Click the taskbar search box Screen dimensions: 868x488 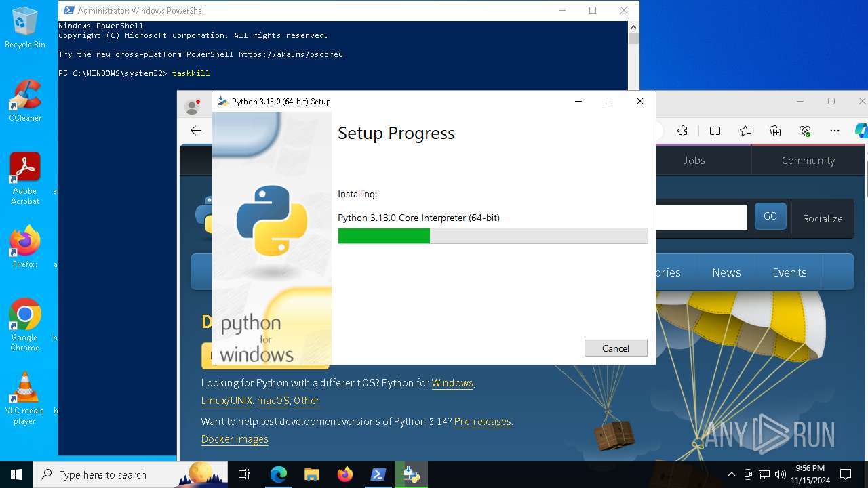coord(130,474)
